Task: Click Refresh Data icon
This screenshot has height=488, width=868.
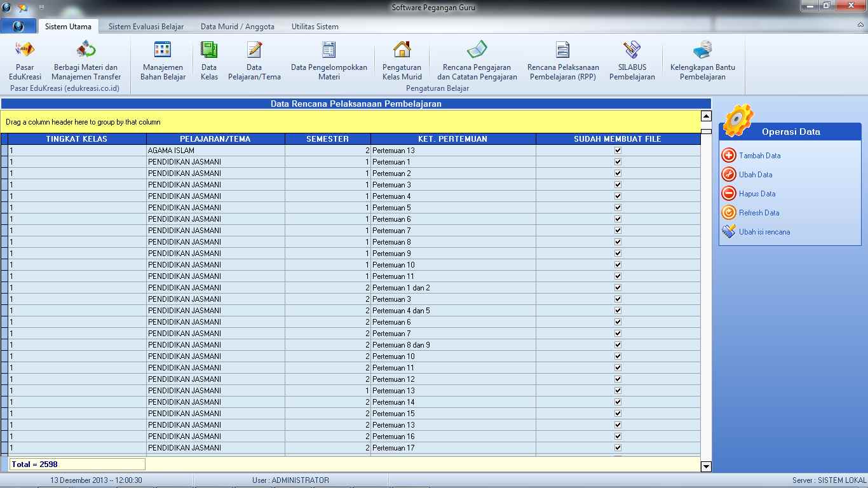Action: (x=729, y=212)
